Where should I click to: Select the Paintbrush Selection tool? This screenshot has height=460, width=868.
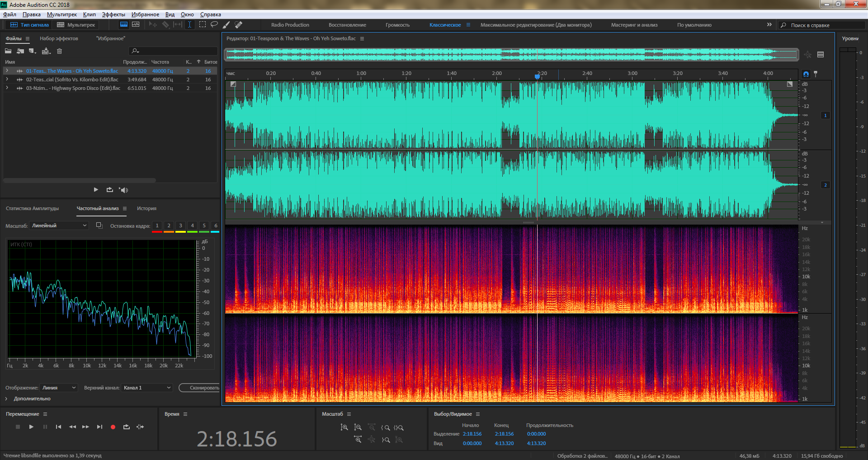[226, 24]
